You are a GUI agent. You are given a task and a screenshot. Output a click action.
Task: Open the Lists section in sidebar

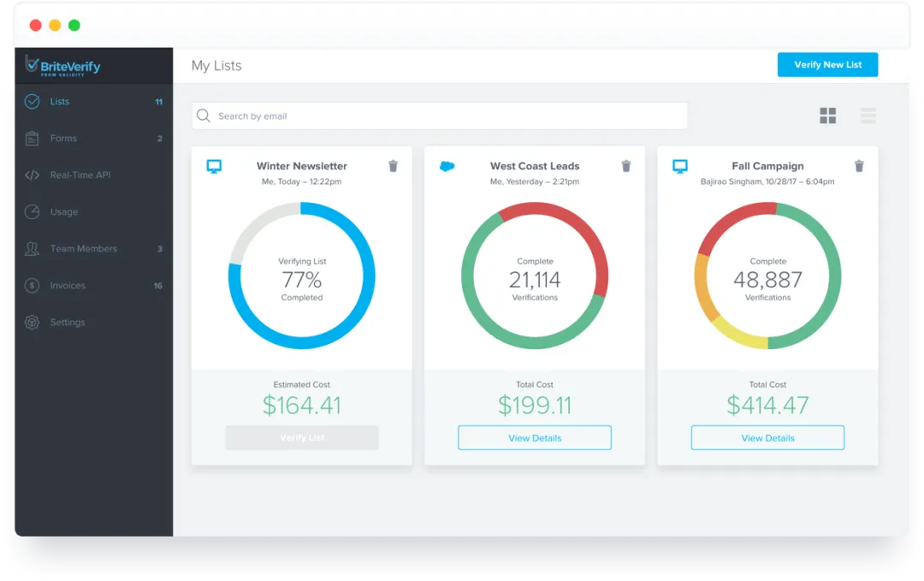[60, 102]
